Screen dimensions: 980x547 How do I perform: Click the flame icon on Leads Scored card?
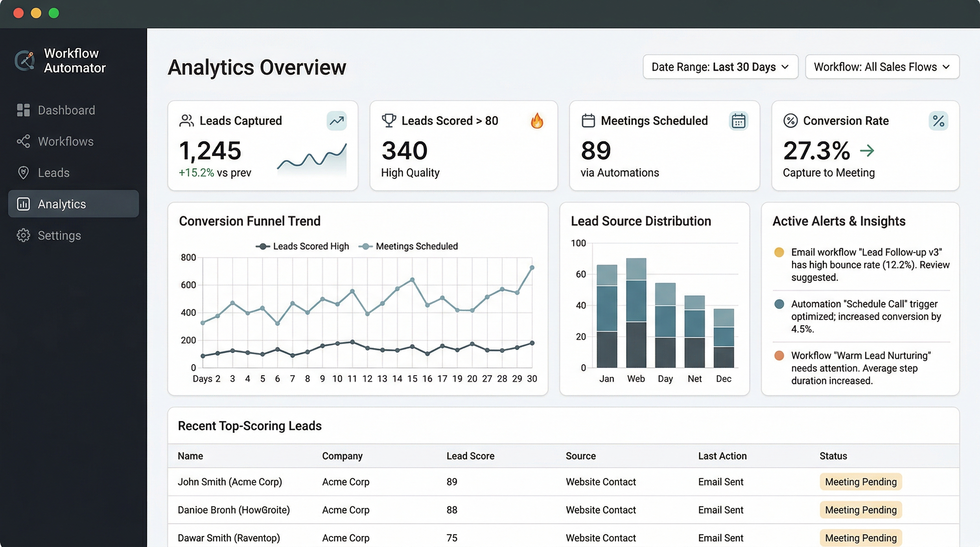tap(537, 121)
